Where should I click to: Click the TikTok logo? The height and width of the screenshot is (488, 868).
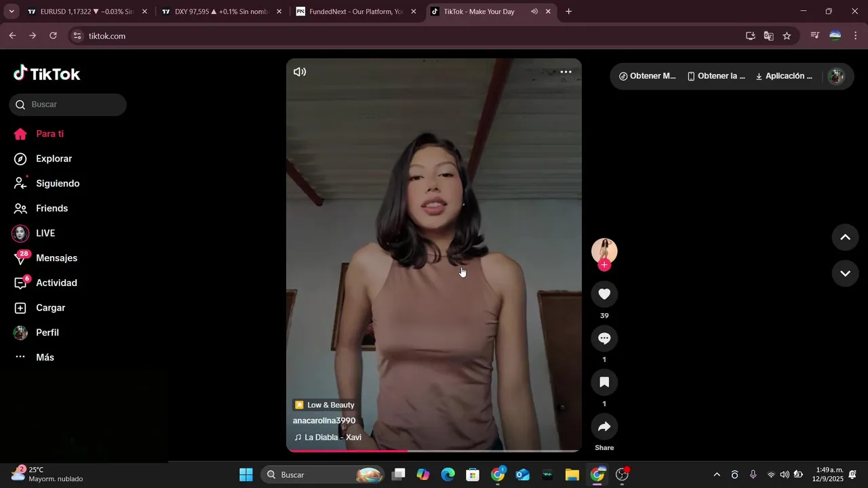pos(47,73)
